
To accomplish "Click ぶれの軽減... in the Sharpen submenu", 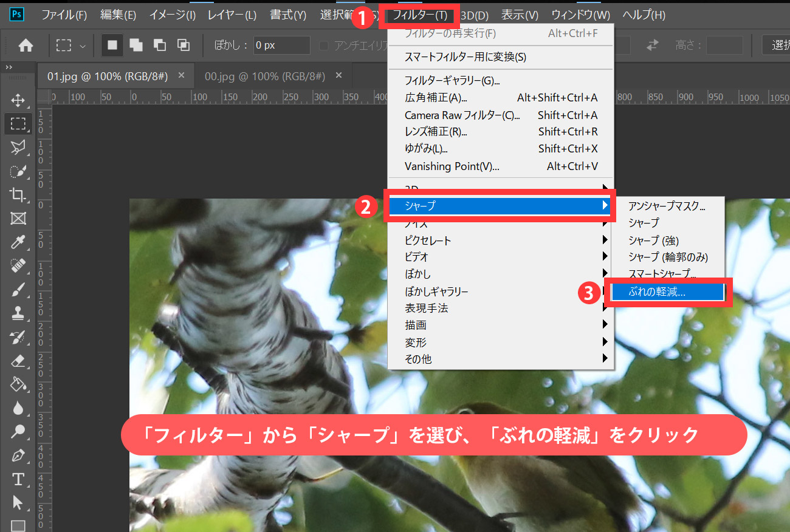I will tap(668, 292).
